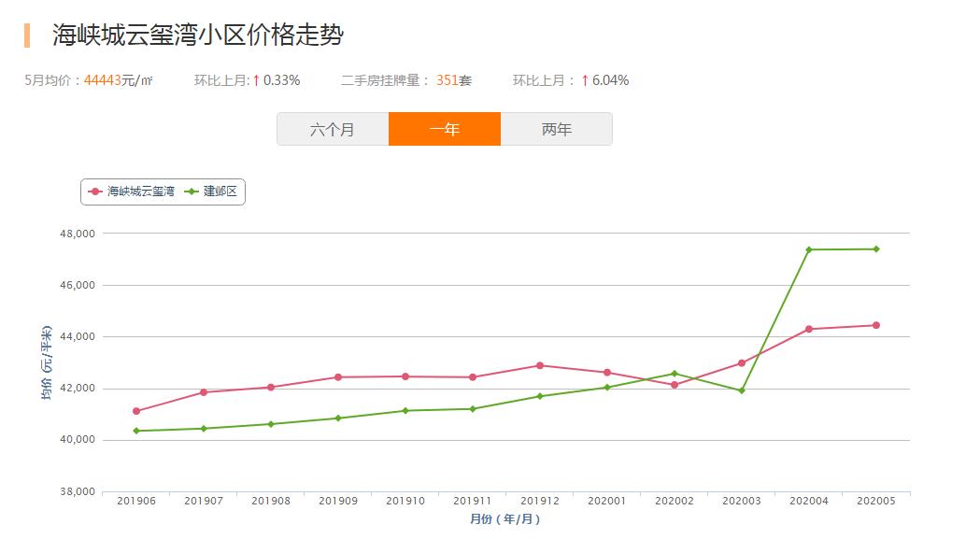Viewport: 980px width, 539px height.
Task: Toggle the 海峡城云玺湾 legend series
Action: [x=132, y=191]
